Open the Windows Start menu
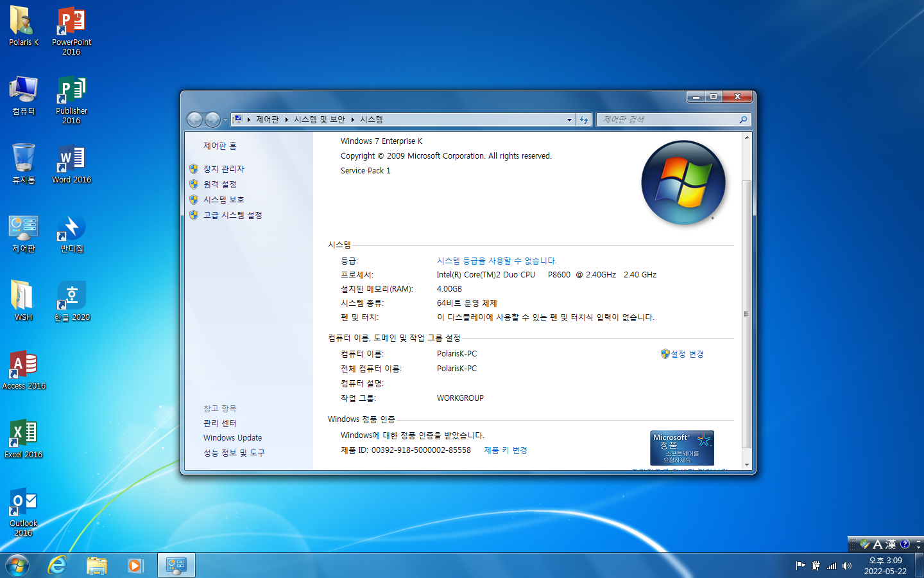The image size is (924, 578). (x=17, y=565)
